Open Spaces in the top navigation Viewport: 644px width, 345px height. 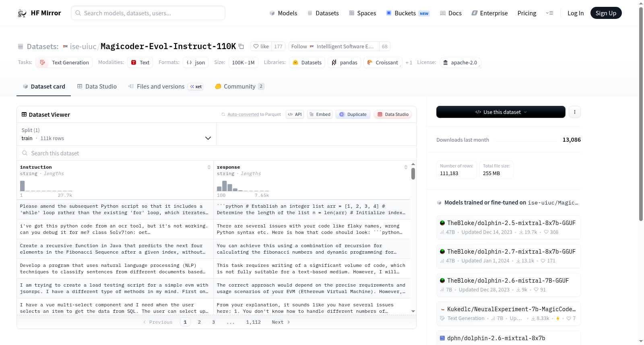[x=363, y=13]
